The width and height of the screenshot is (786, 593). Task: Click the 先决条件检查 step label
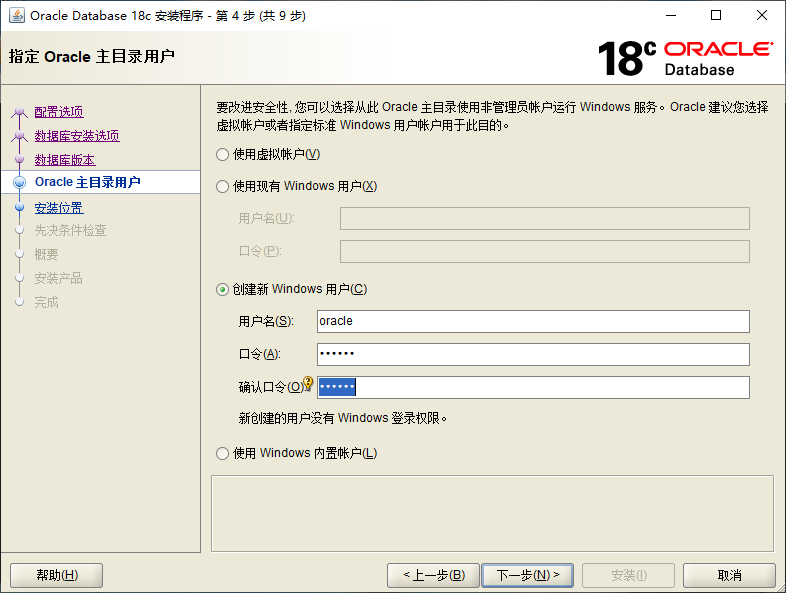(71, 230)
